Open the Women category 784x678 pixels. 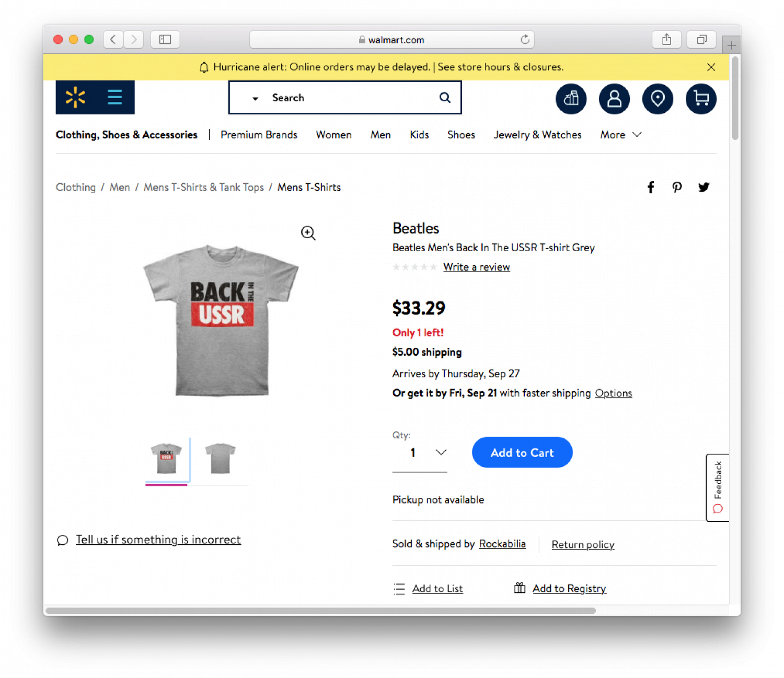pos(333,135)
